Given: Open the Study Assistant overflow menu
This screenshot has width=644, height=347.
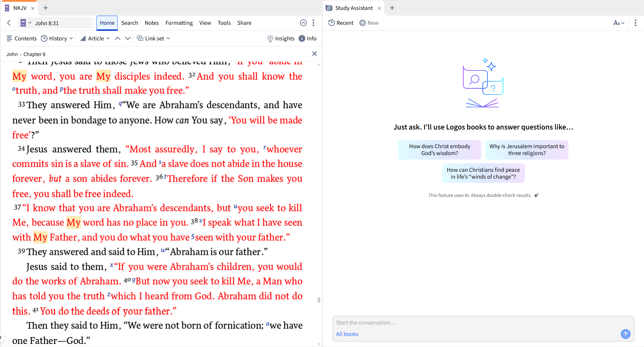Looking at the screenshot, I should click(x=635, y=23).
